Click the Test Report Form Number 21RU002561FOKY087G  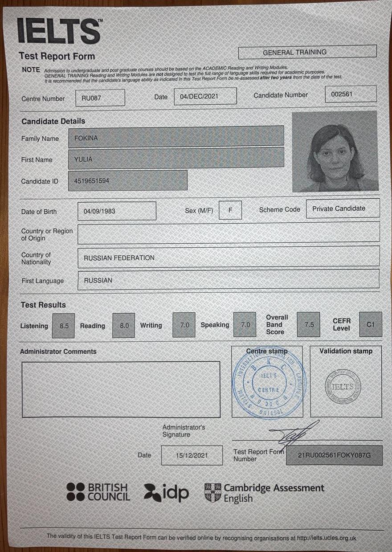(335, 455)
